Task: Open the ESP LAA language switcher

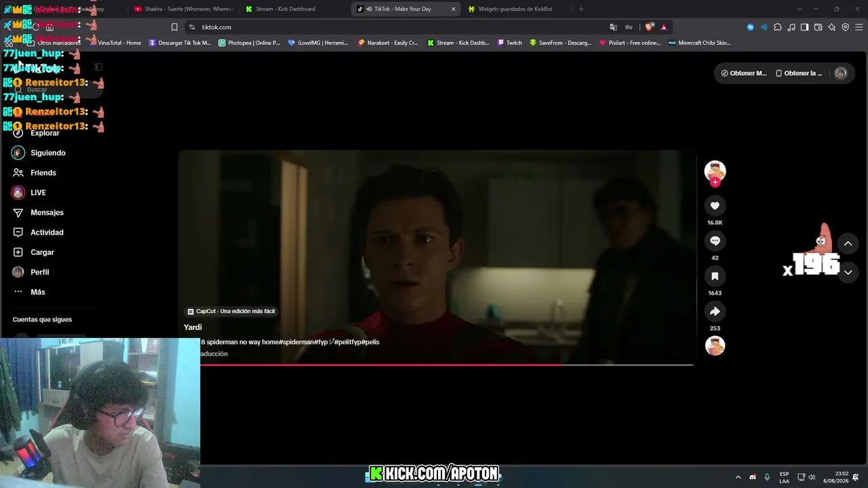Action: [x=784, y=477]
